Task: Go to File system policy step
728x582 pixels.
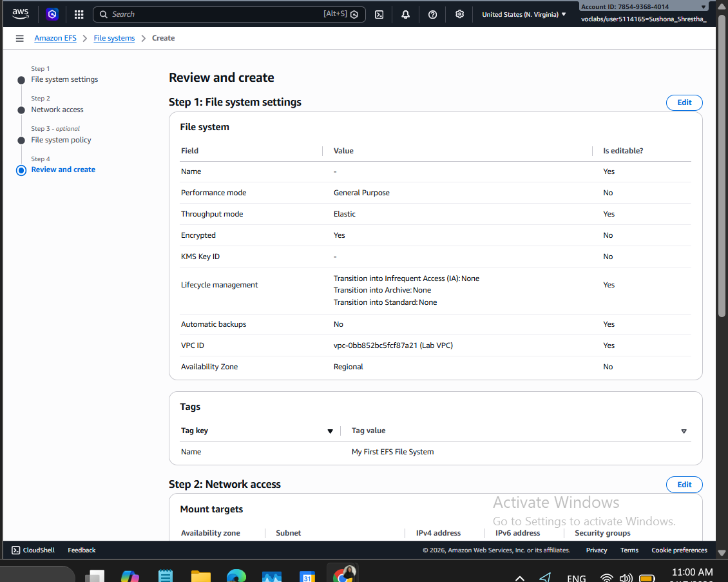Action: pos(61,140)
